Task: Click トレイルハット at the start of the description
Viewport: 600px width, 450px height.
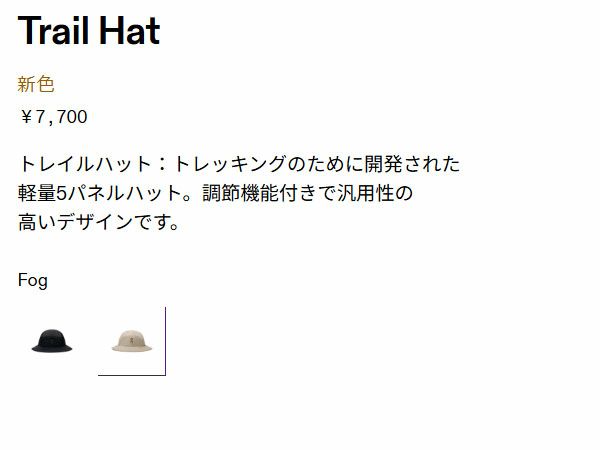Action: click(x=85, y=164)
